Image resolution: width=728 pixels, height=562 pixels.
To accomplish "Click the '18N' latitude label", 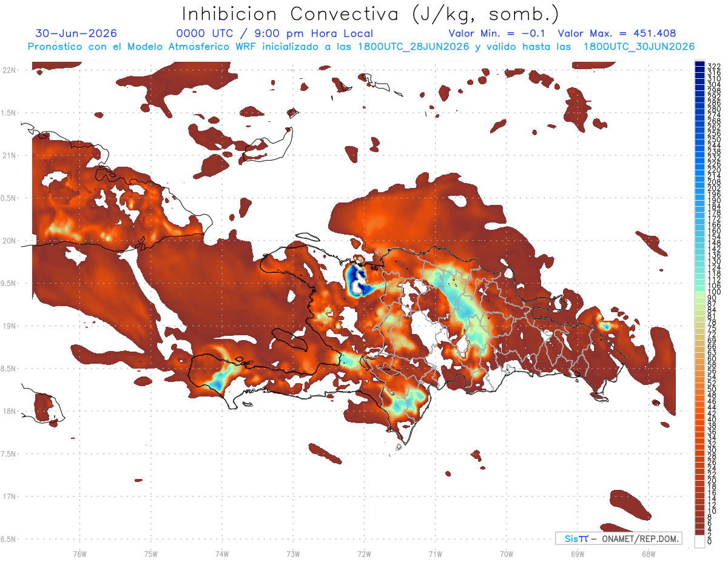I will [x=9, y=411].
